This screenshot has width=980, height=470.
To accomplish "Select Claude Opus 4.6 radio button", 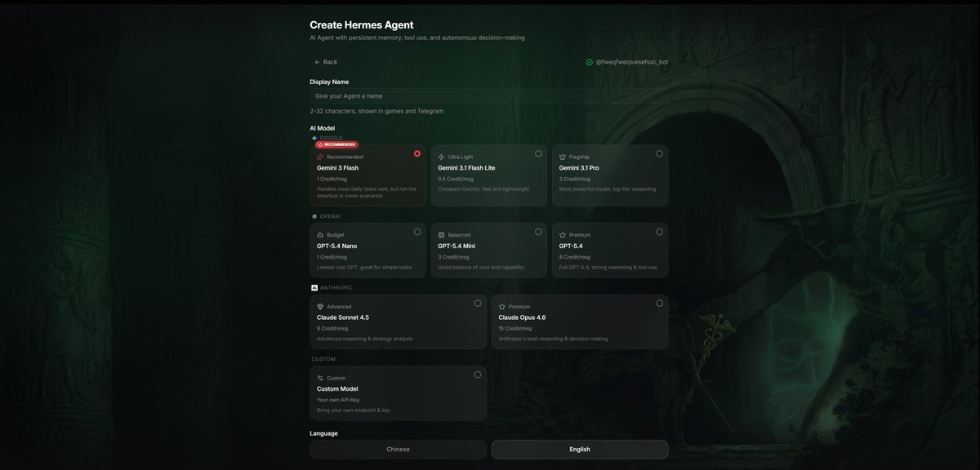I will 659,304.
